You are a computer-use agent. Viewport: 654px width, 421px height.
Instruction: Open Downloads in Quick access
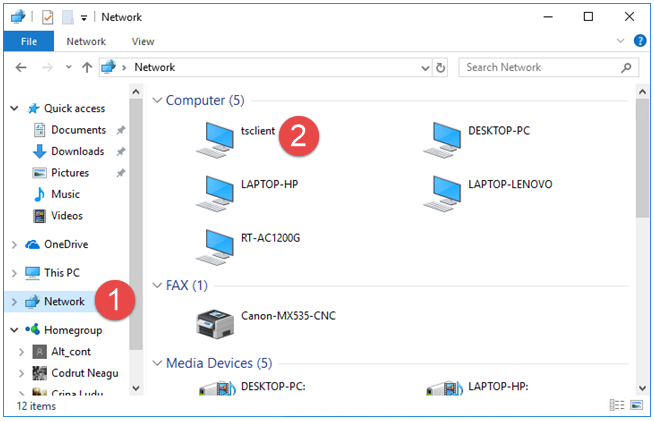tap(78, 151)
